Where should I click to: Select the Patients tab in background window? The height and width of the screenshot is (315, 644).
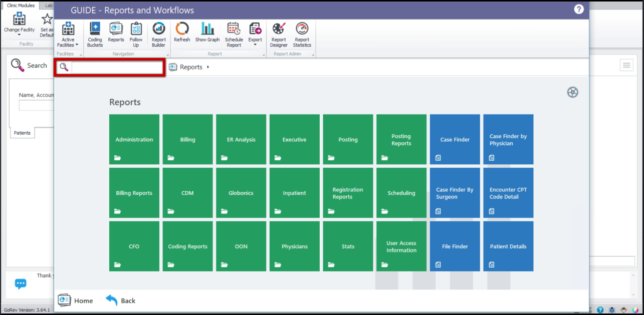click(22, 133)
